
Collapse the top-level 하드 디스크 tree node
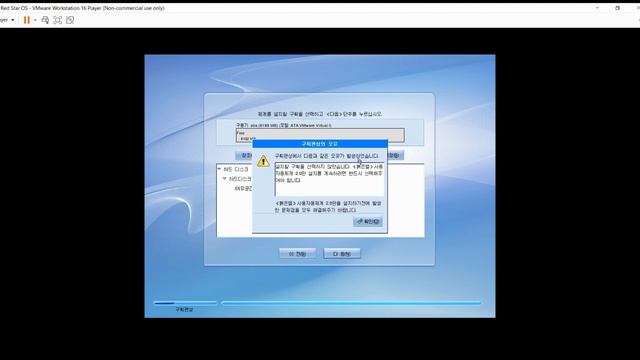click(220, 169)
